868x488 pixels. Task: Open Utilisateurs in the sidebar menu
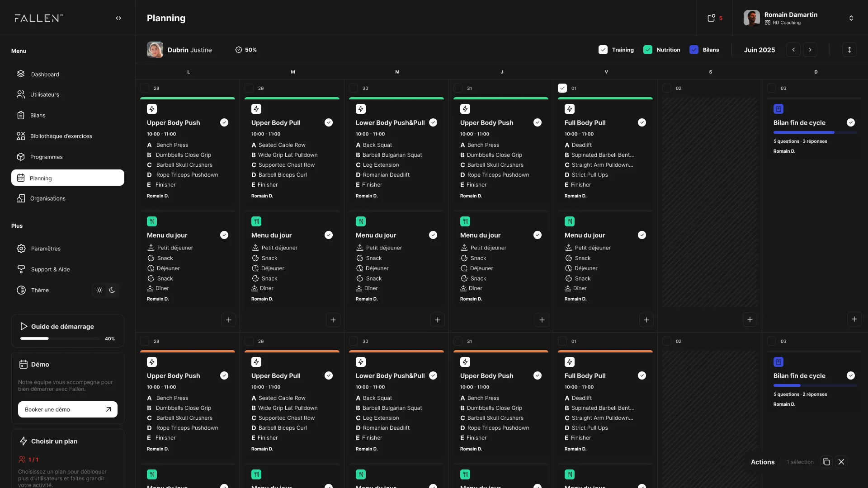pos(68,94)
